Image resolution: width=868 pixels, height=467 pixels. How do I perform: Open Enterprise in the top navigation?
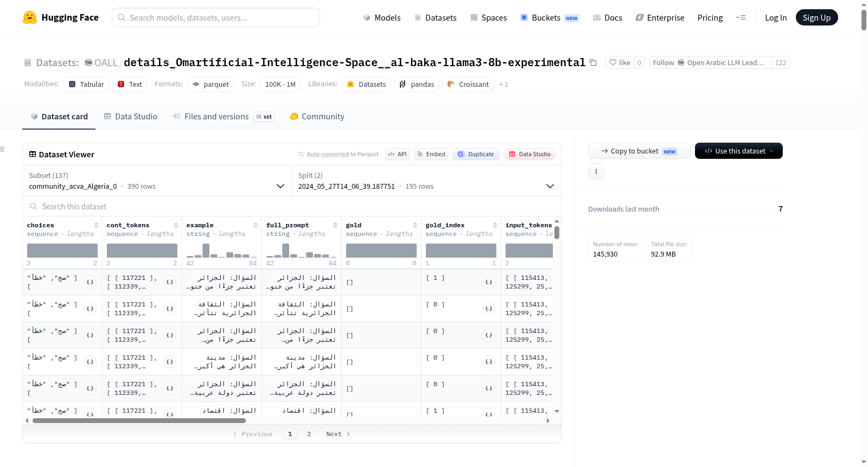(660, 17)
